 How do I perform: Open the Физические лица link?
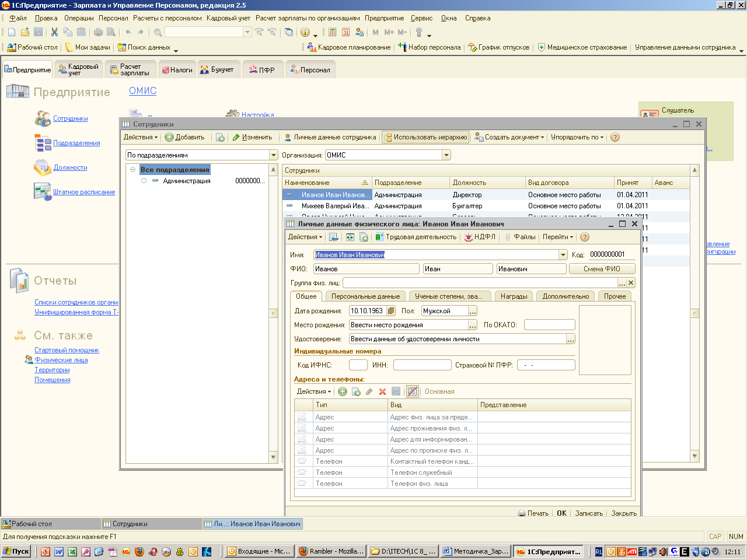(61, 360)
